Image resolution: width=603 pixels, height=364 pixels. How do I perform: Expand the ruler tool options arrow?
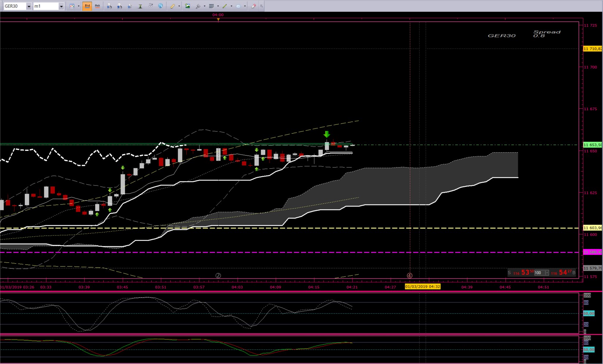(x=179, y=6)
